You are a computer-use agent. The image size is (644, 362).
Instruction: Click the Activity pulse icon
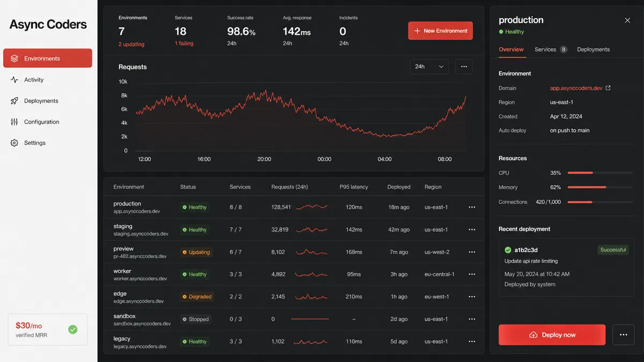pos(14,79)
